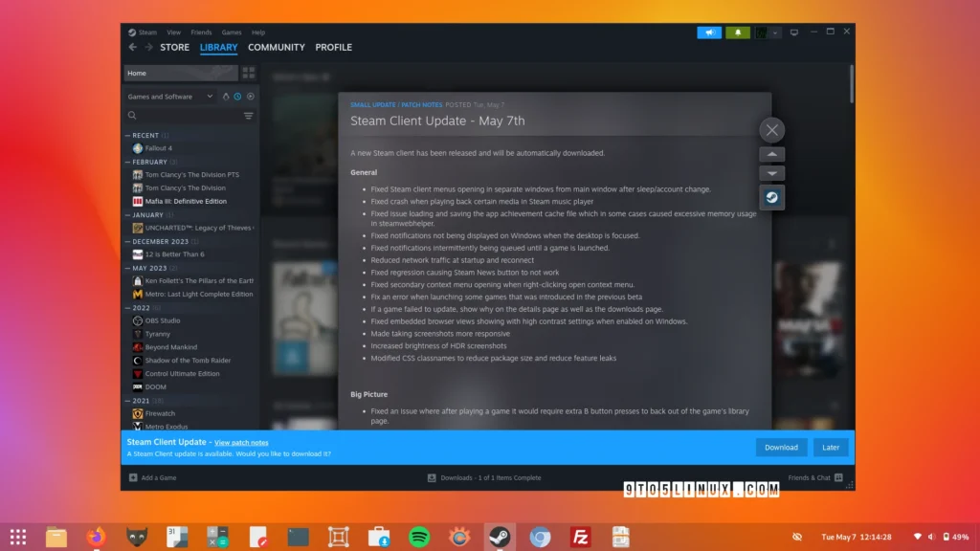Open the View patch notes link
980x551 pixels.
coord(241,442)
